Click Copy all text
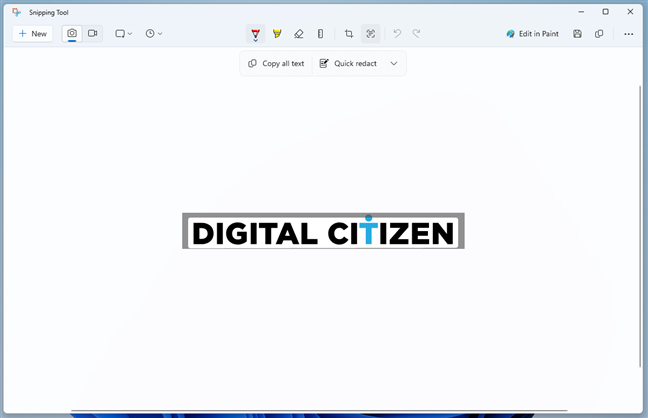 point(276,63)
